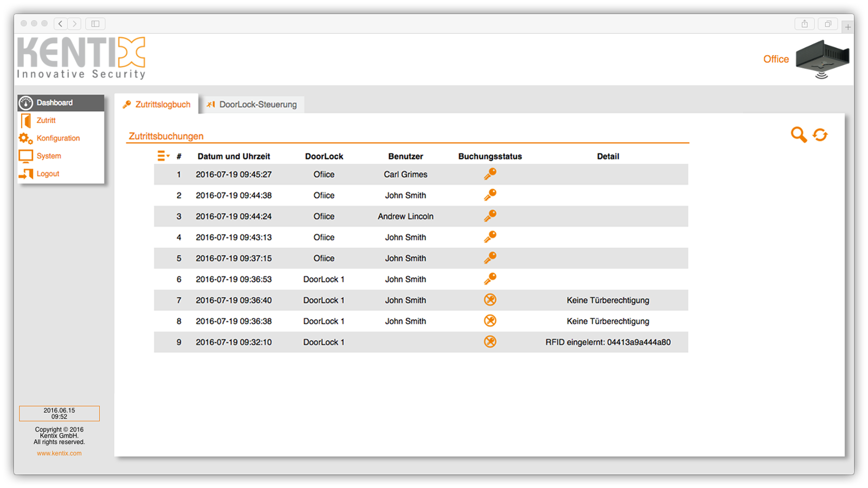Select timestamp 2016-07-19 09:37:15
The width and height of the screenshot is (868, 488).
234,258
